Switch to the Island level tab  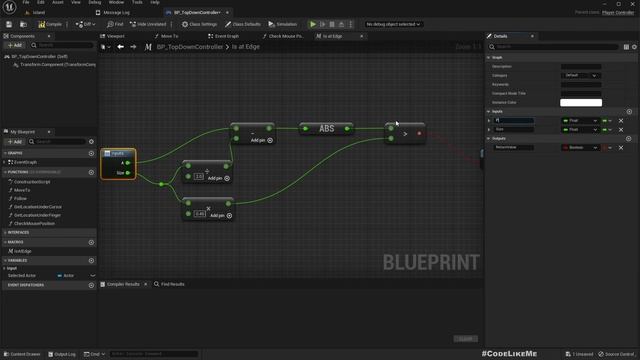coord(36,13)
